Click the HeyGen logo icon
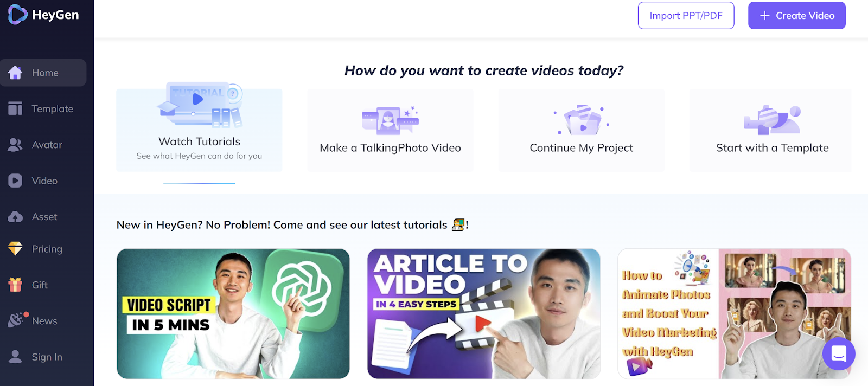Viewport: 868px width, 386px height. [17, 15]
